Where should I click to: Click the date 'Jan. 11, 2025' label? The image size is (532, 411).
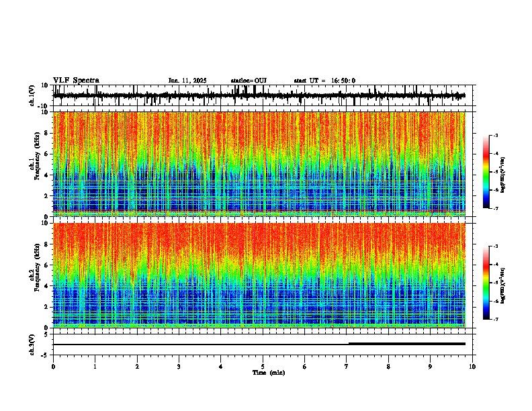[187, 81]
